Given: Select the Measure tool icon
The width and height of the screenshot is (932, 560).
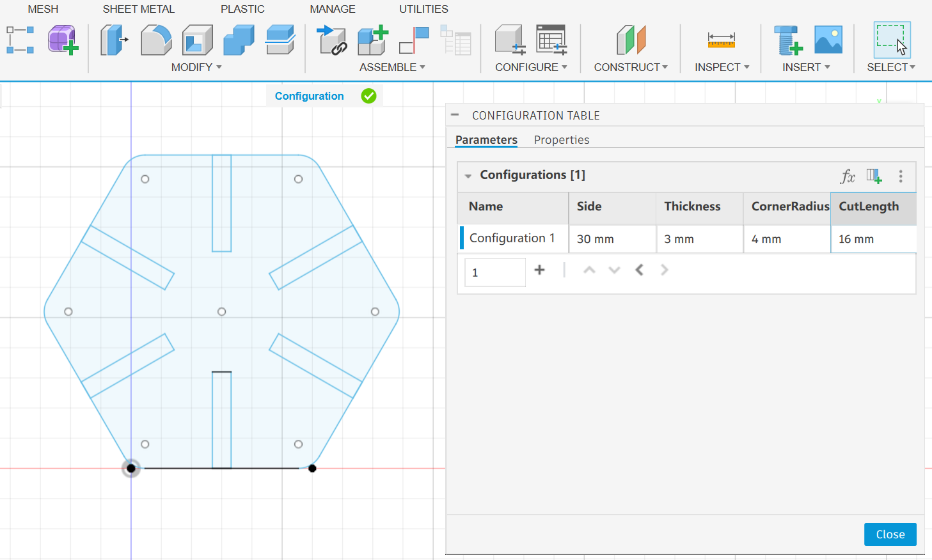Looking at the screenshot, I should point(722,40).
